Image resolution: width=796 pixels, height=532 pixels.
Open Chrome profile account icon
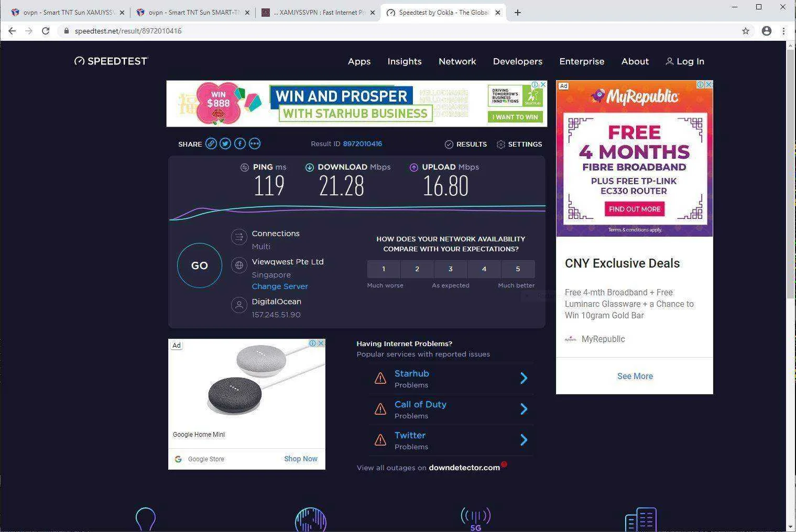767,31
